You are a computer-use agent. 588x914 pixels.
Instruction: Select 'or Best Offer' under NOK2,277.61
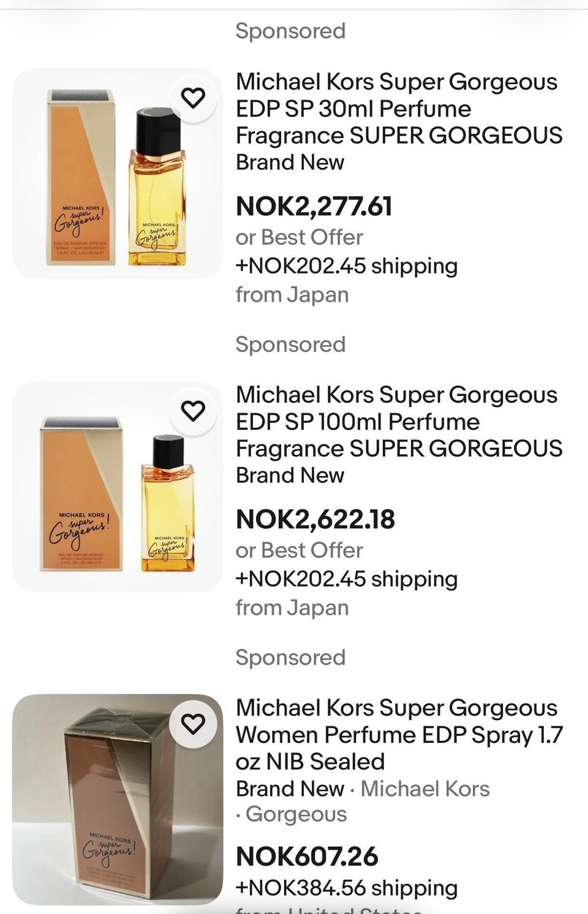pyautogui.click(x=299, y=237)
